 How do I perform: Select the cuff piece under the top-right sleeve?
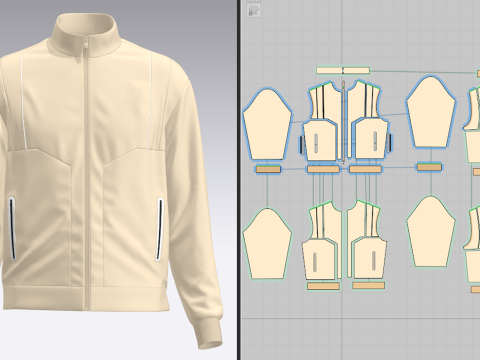click(430, 167)
